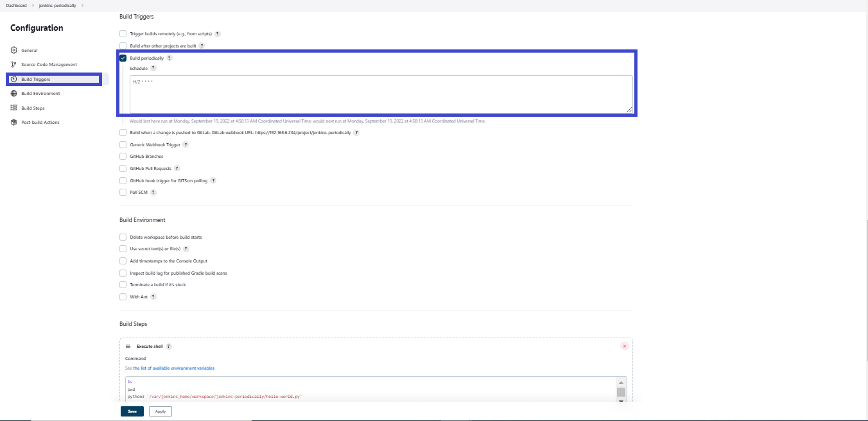Remove the Execute shell build step
The image size is (868, 421).
624,346
